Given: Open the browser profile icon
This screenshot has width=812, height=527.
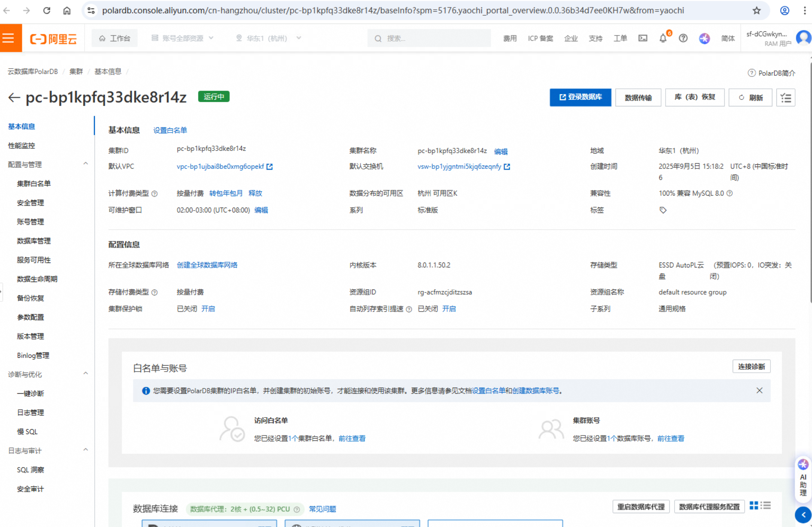Looking at the screenshot, I should click(x=785, y=10).
